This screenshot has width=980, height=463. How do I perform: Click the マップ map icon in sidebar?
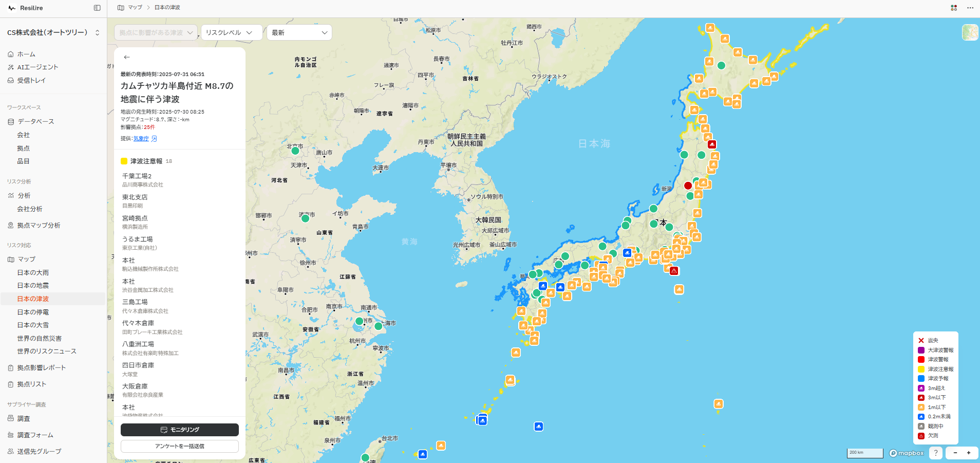coord(11,260)
